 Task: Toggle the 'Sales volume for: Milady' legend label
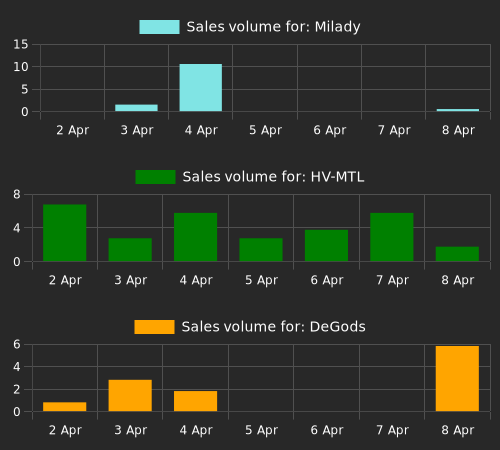pyautogui.click(x=273, y=27)
